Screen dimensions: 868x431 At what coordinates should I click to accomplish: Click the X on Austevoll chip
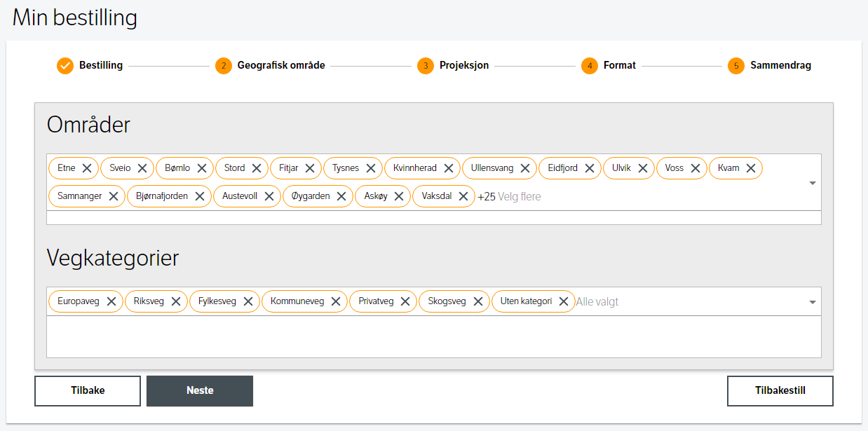point(269,196)
